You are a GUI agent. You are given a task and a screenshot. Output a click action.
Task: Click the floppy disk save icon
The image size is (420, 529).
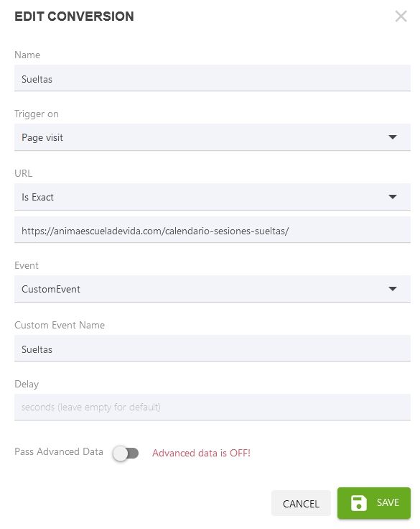click(x=358, y=502)
